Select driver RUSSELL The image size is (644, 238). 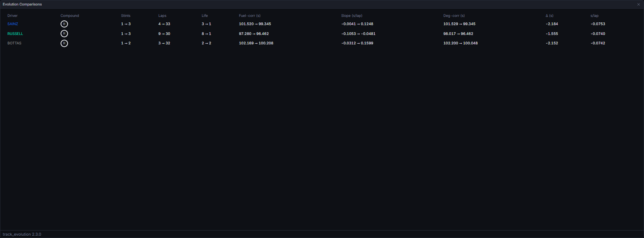tap(15, 34)
